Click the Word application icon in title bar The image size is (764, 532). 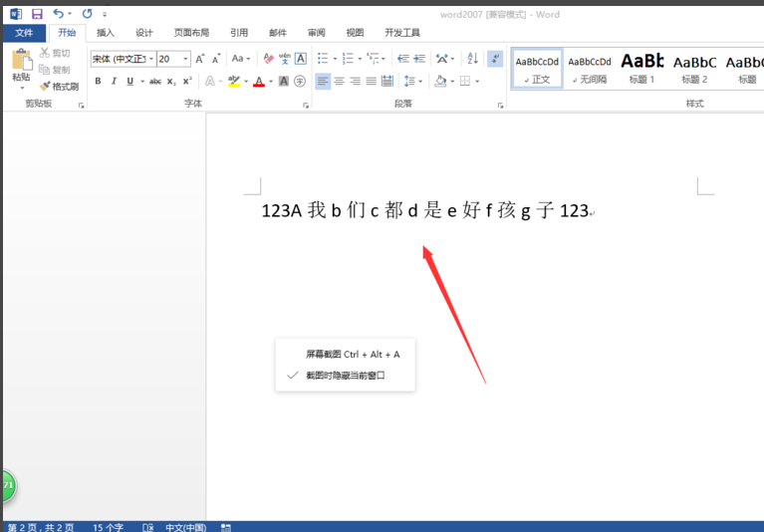point(16,14)
